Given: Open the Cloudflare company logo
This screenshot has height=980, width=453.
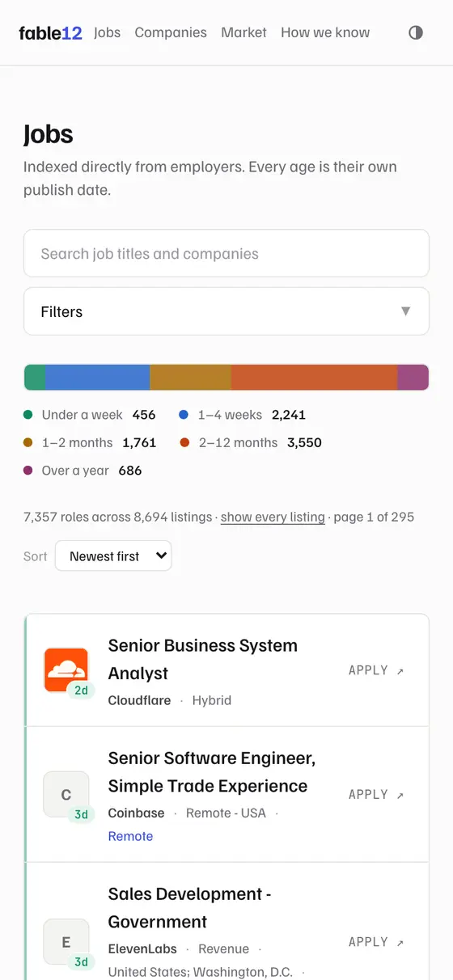Looking at the screenshot, I should pyautogui.click(x=66, y=670).
